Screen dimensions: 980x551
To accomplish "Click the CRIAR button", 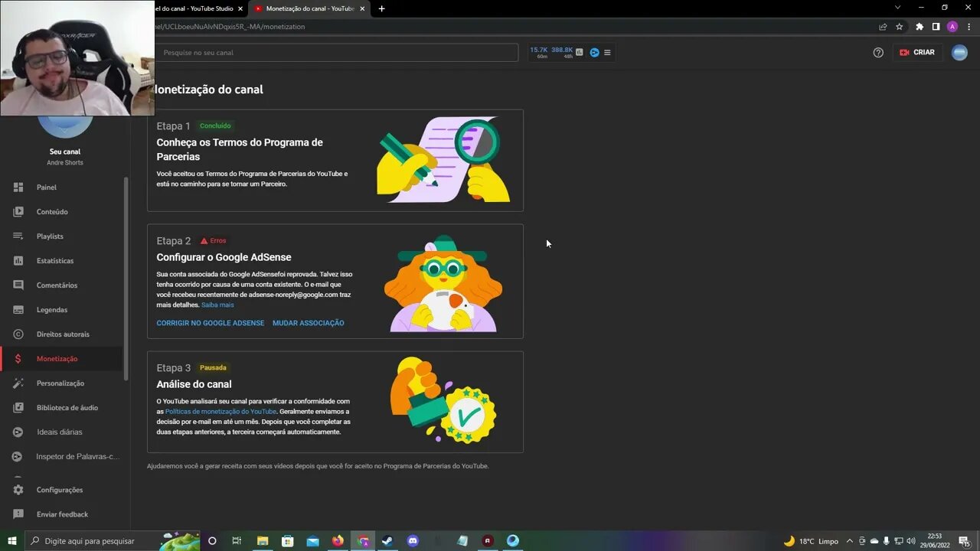I will [917, 53].
